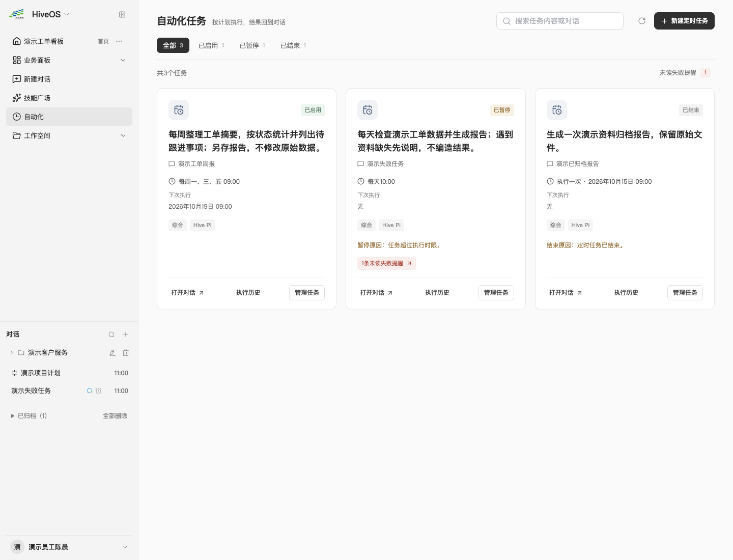
Task: Switch to the 全部 tab
Action: point(173,45)
